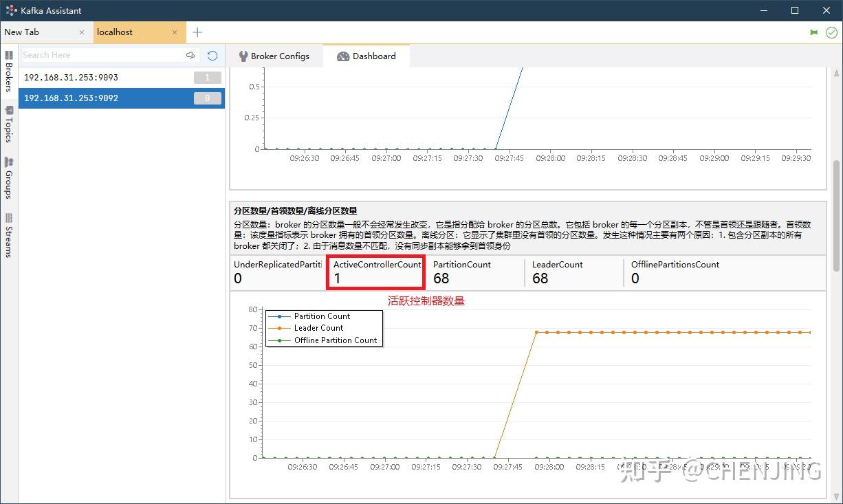Click the gauge icon on Dashboard tab

pyautogui.click(x=342, y=56)
